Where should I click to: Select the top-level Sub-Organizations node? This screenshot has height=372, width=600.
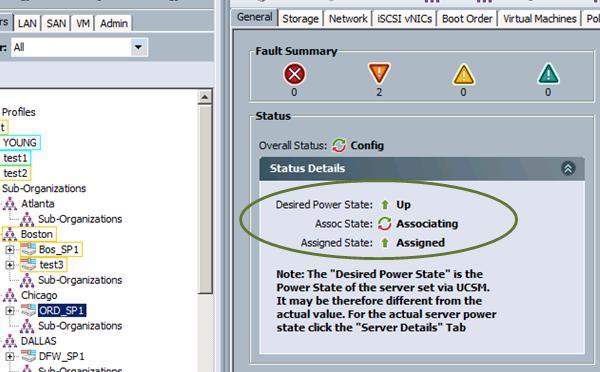[x=44, y=188]
